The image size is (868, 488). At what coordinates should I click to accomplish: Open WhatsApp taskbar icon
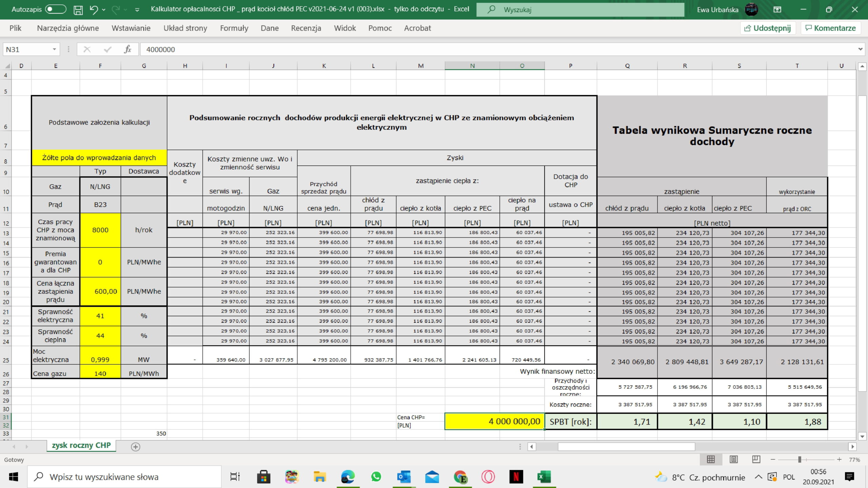[x=376, y=477]
